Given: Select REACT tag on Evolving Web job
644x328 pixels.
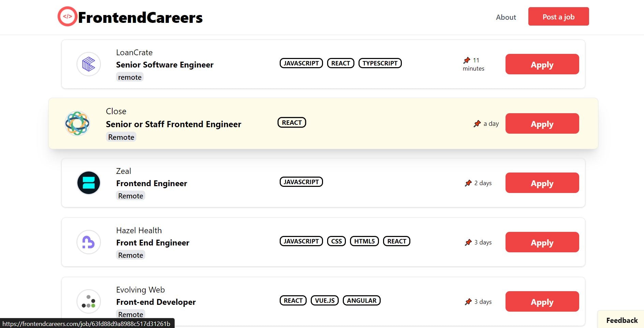Looking at the screenshot, I should (293, 300).
